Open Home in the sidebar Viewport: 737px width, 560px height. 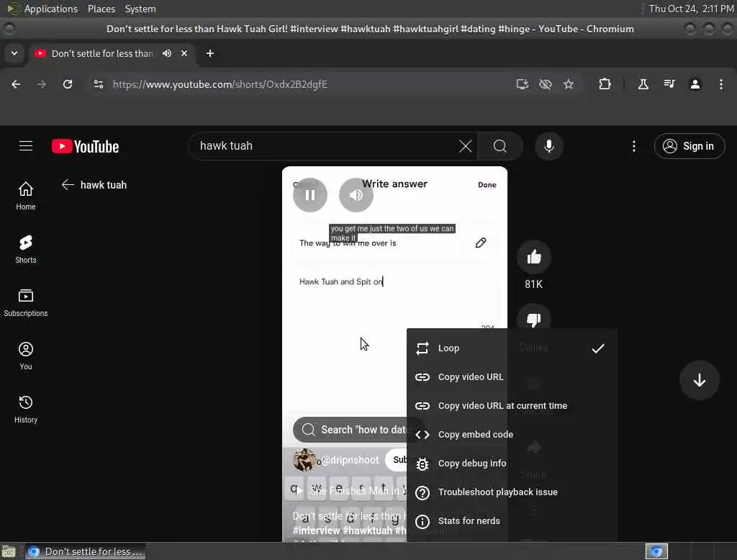pos(26,196)
